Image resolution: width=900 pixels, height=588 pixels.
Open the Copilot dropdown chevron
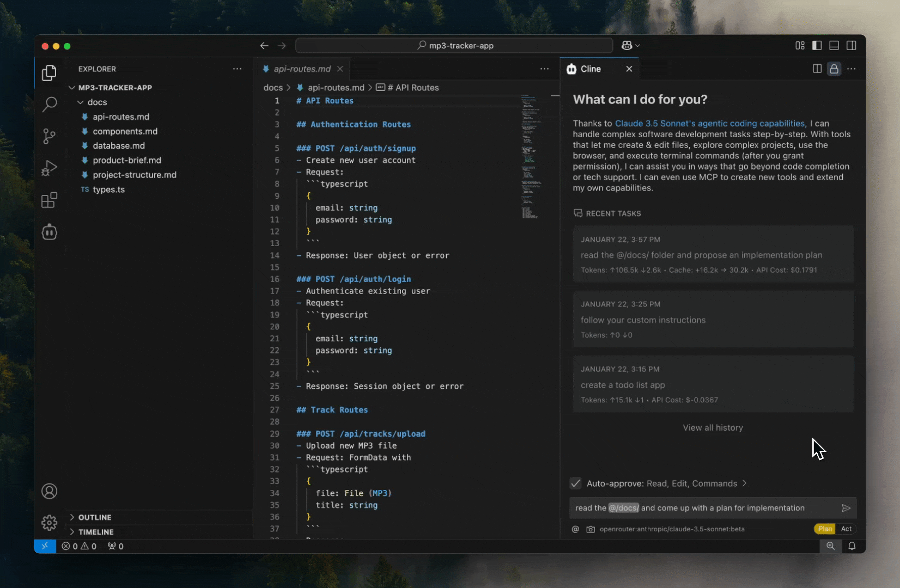pos(638,46)
